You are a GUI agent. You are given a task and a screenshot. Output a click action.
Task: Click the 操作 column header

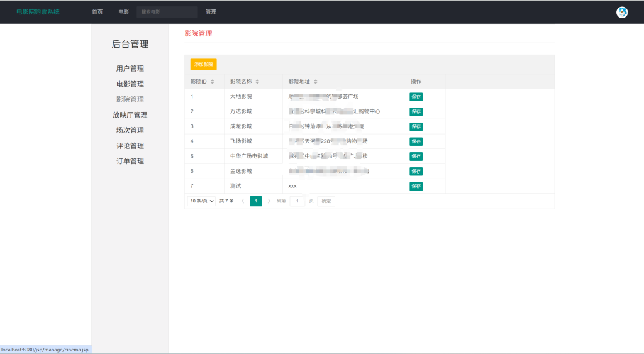click(x=416, y=82)
